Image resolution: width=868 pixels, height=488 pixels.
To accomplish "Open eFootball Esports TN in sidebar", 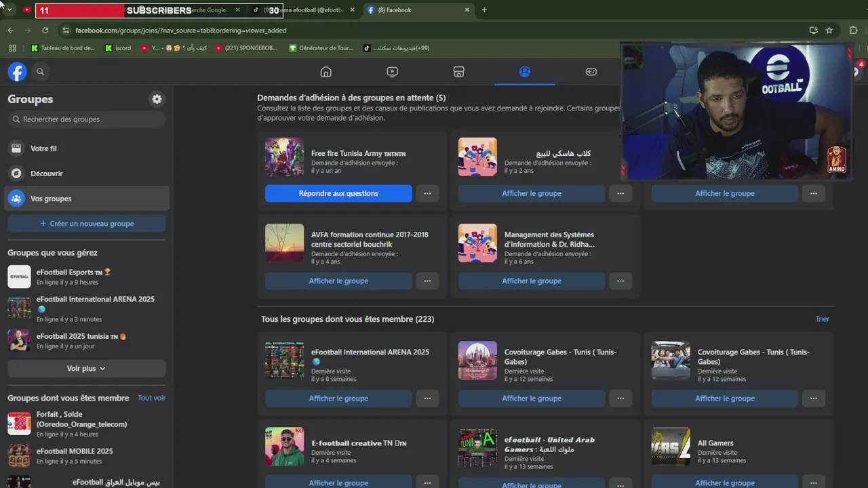I will pyautogui.click(x=86, y=277).
